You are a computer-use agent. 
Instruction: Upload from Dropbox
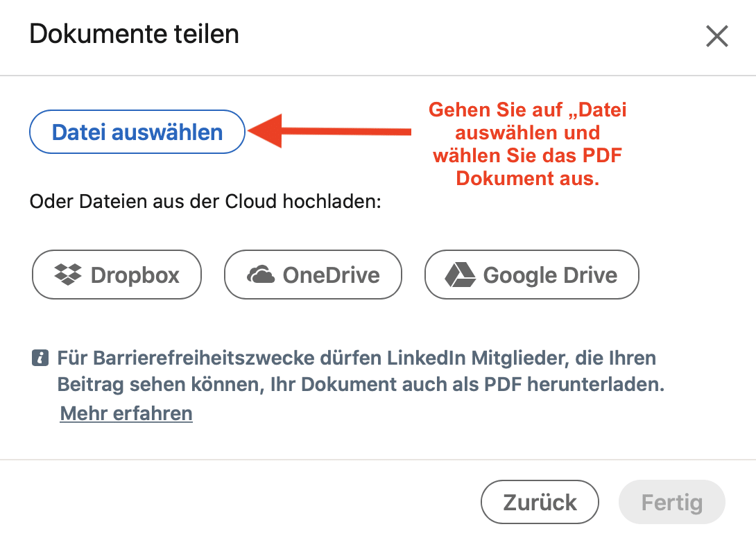coord(117,275)
